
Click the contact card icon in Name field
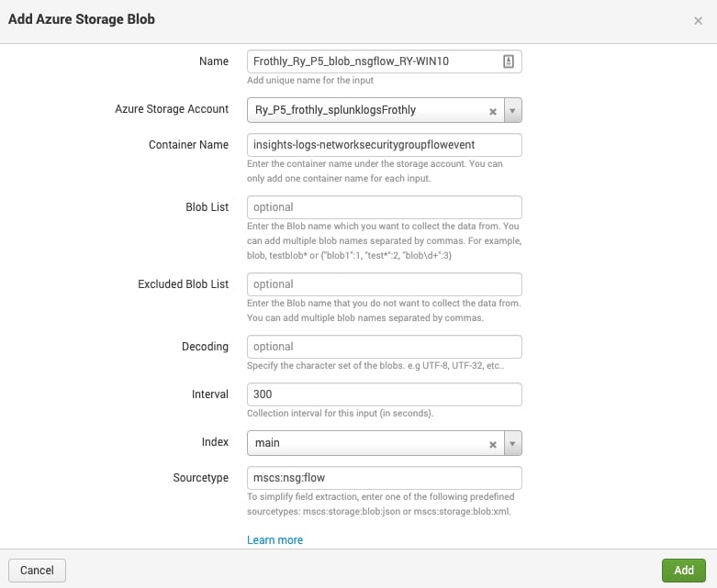[x=509, y=61]
